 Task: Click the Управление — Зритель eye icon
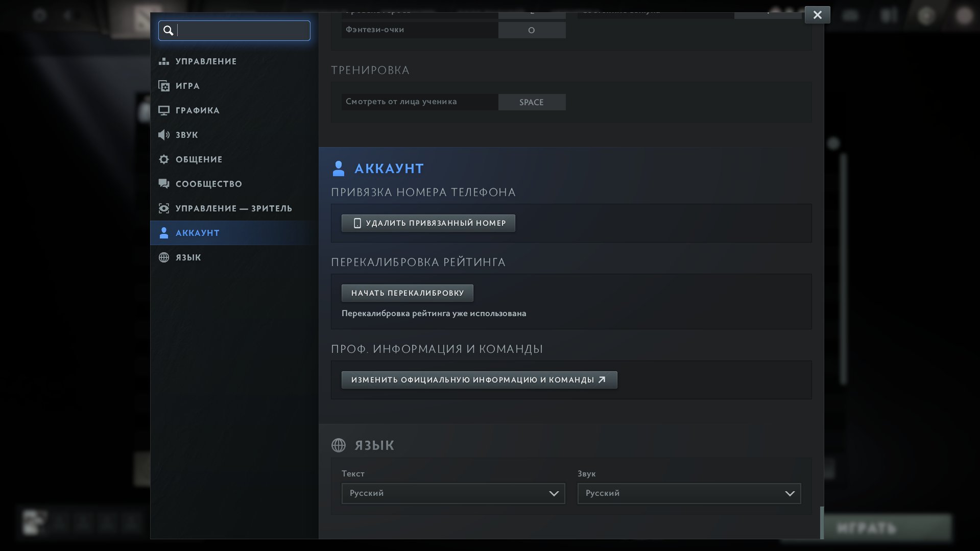tap(163, 208)
